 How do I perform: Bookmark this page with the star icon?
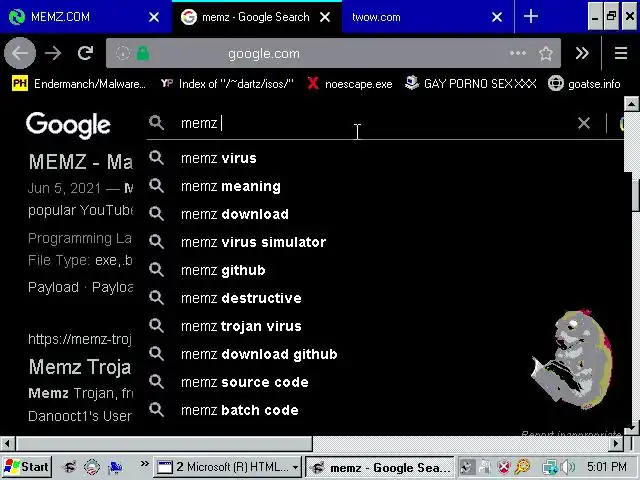click(546, 53)
